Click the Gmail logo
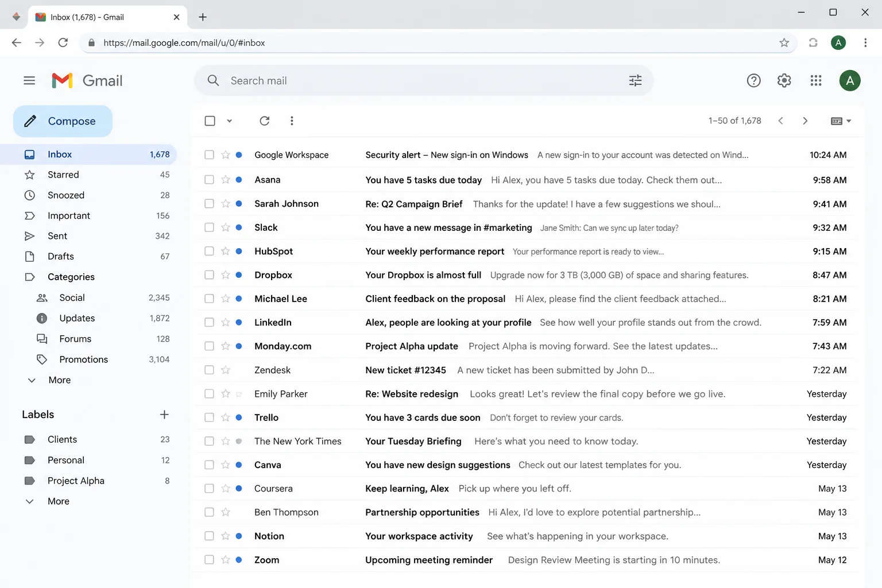882x588 pixels. (87, 80)
